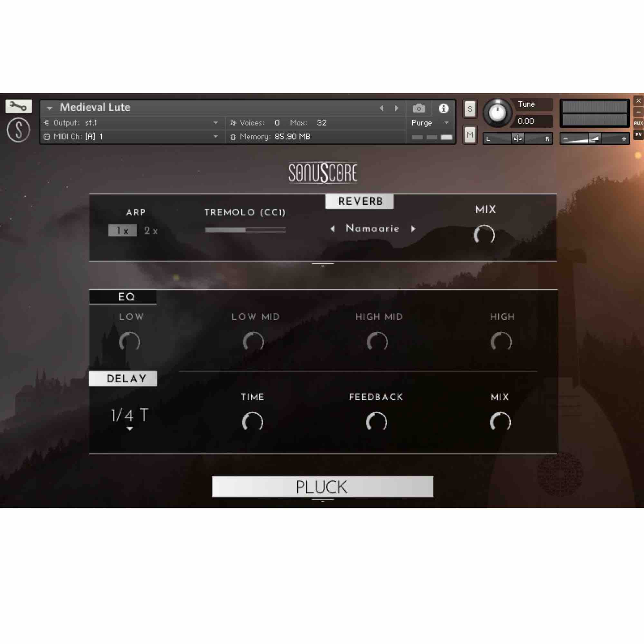Open the wrench edit-mode tool

coord(19,106)
